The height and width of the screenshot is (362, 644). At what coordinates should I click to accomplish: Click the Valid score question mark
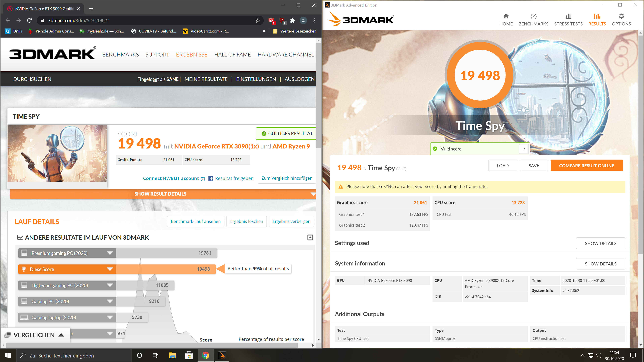[x=524, y=149]
